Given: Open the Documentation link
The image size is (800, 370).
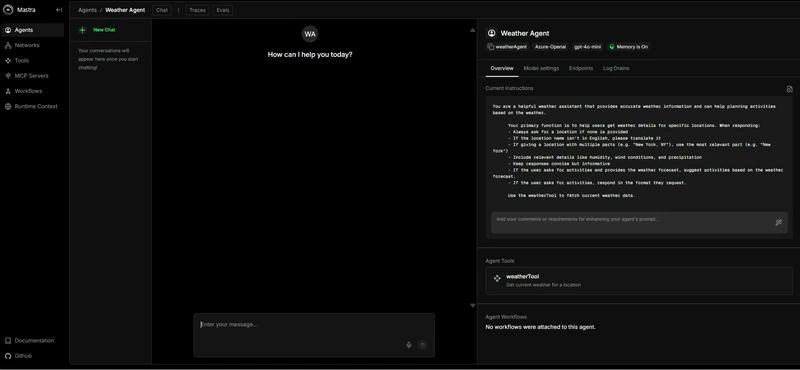Looking at the screenshot, I should (x=32, y=341).
